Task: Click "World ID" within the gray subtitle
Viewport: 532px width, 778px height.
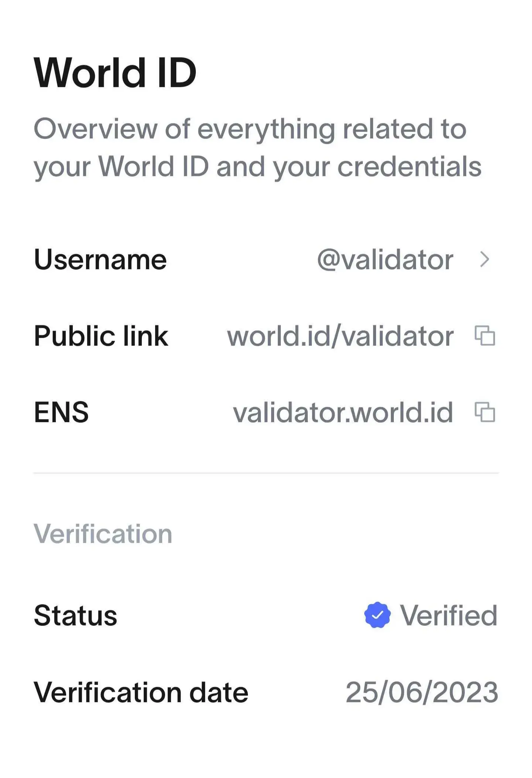Action: 153,167
